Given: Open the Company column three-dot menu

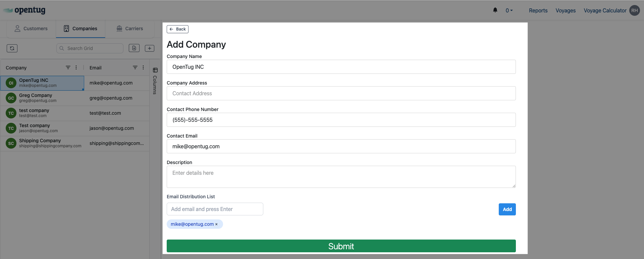Looking at the screenshot, I should pyautogui.click(x=76, y=67).
